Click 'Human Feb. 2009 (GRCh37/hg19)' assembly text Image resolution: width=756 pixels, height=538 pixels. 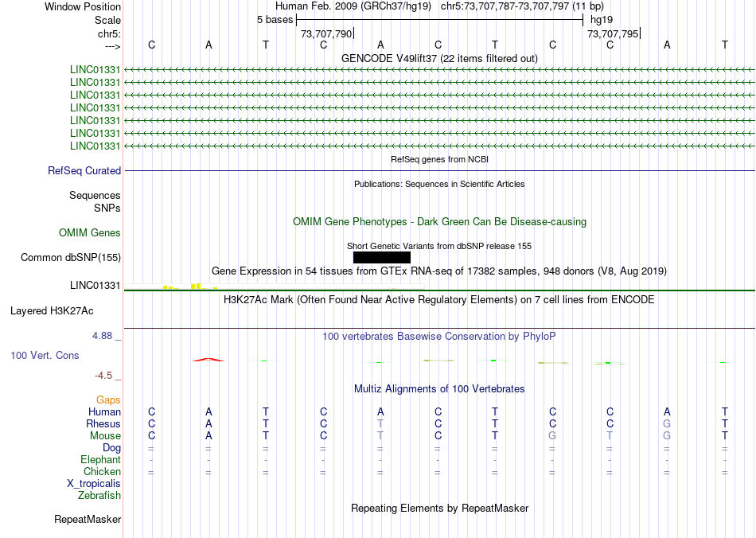353,6
